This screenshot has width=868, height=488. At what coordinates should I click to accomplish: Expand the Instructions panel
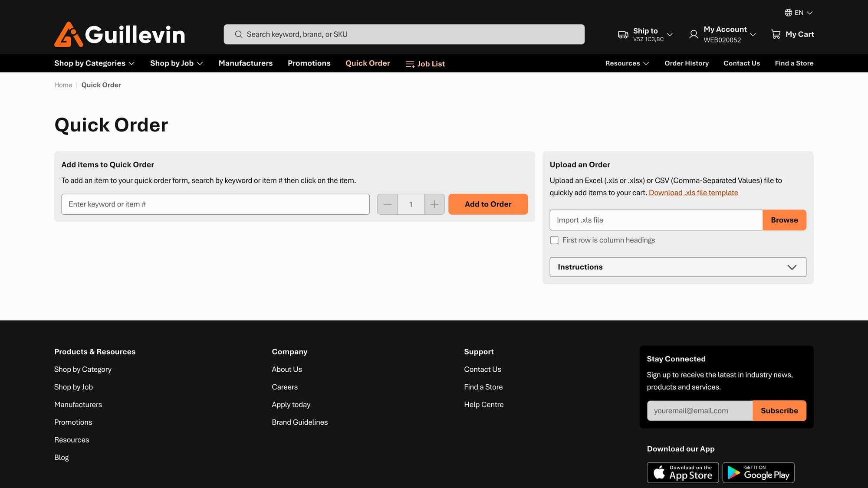point(677,267)
